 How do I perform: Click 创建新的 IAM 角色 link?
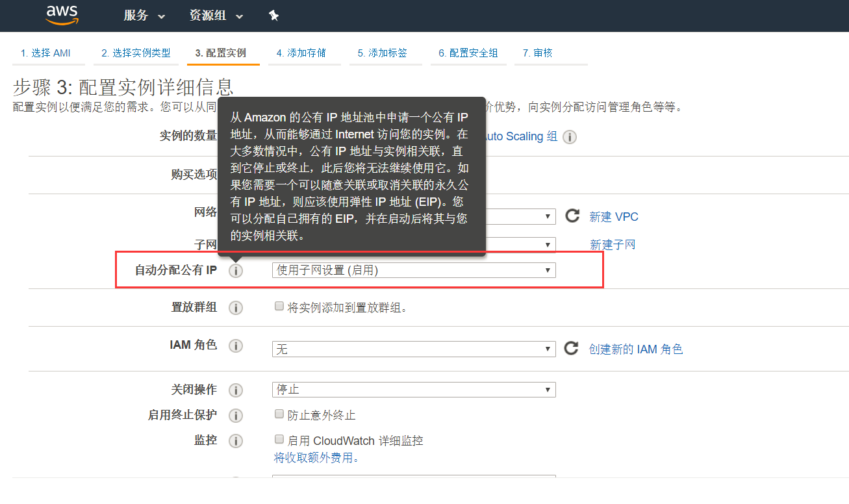(636, 349)
